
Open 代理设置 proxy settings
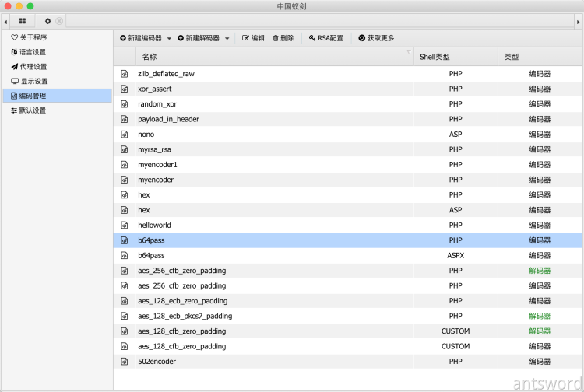pyautogui.click(x=29, y=67)
